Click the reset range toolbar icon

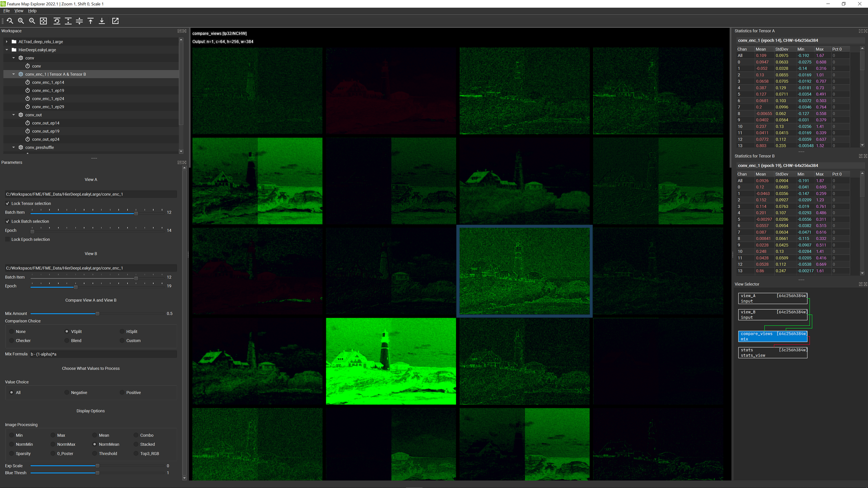[x=57, y=21]
